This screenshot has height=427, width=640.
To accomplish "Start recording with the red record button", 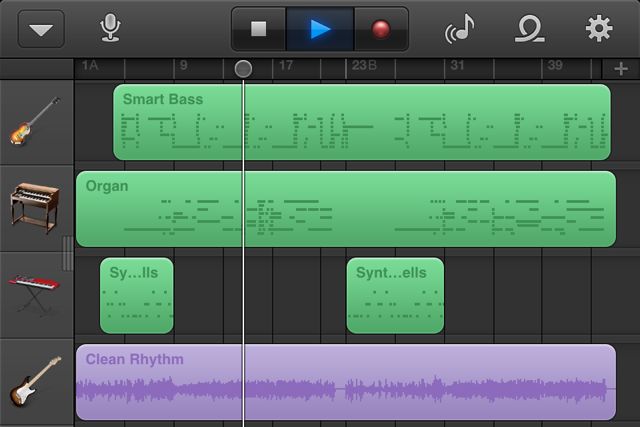I will 381,29.
